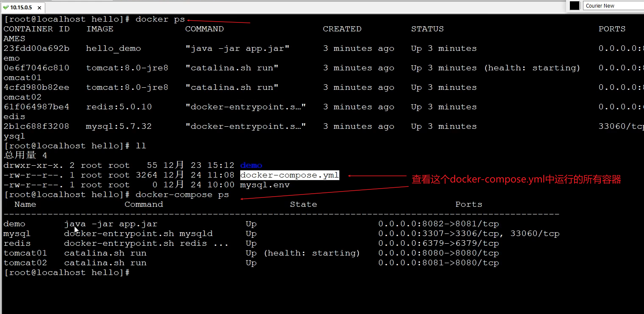
Task: Click the mysql.env file name
Action: 265,185
